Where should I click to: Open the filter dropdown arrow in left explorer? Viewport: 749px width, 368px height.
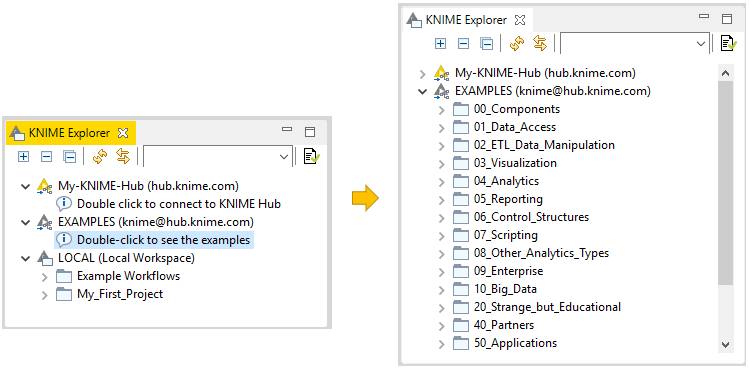(x=284, y=157)
